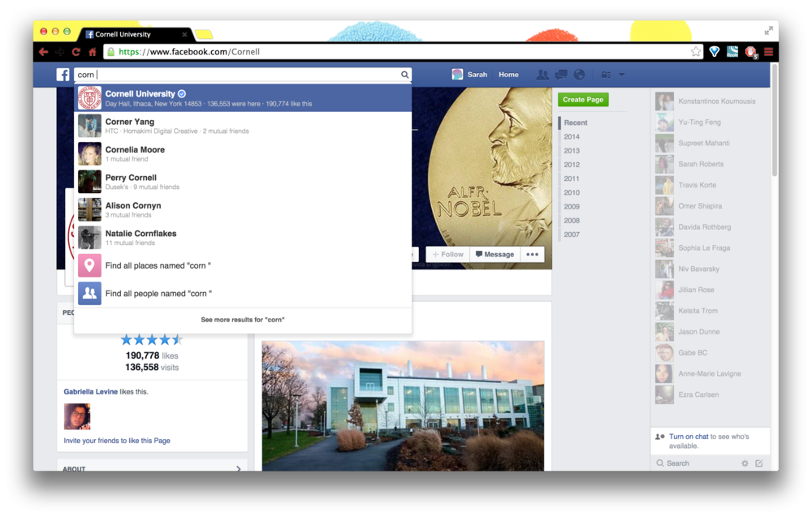Open chat with Yu-Ting Feng

711,122
